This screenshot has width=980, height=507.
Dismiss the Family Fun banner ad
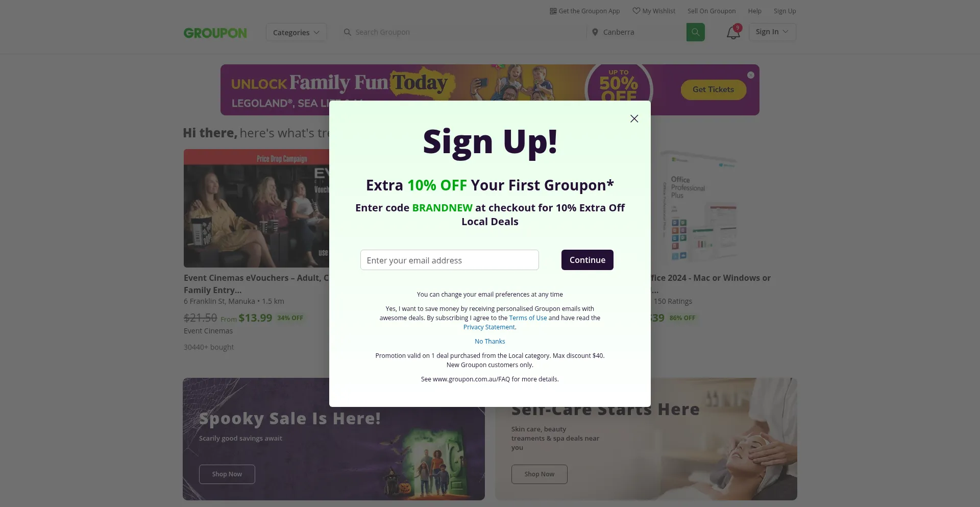point(751,75)
